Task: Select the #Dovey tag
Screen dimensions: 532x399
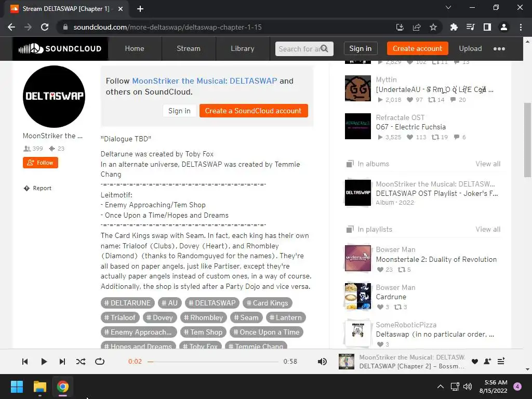Action: click(x=159, y=317)
